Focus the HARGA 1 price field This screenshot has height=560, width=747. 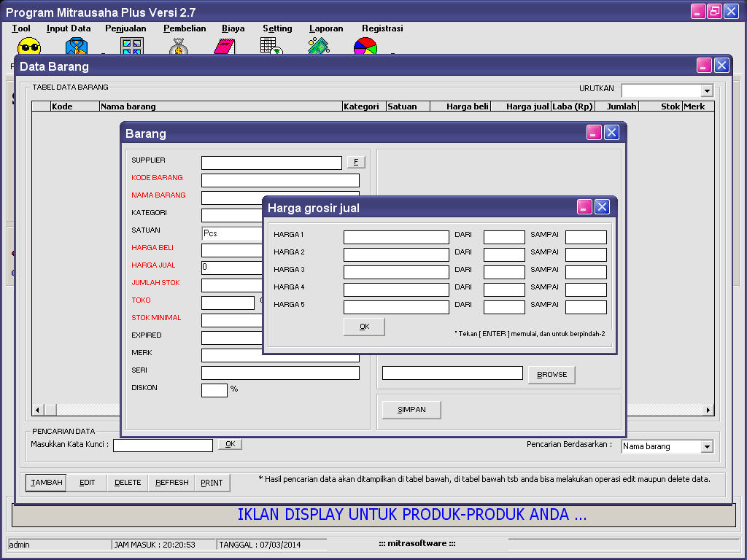(396, 237)
